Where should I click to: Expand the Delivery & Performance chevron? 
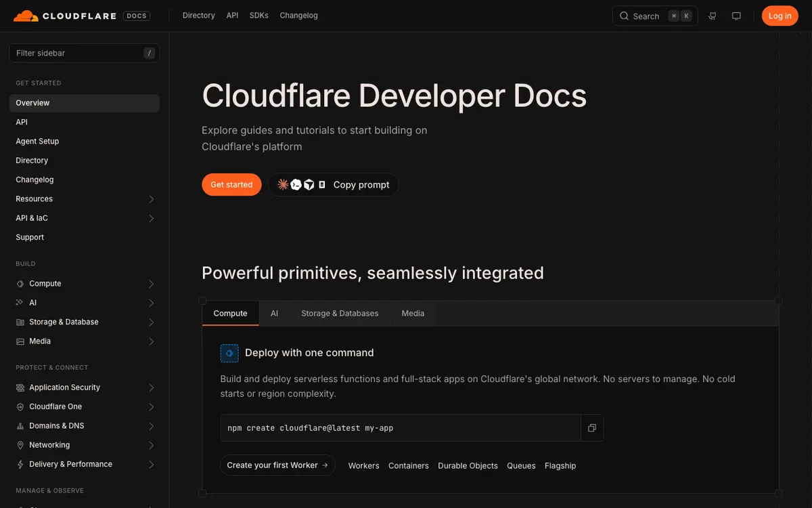pyautogui.click(x=151, y=465)
